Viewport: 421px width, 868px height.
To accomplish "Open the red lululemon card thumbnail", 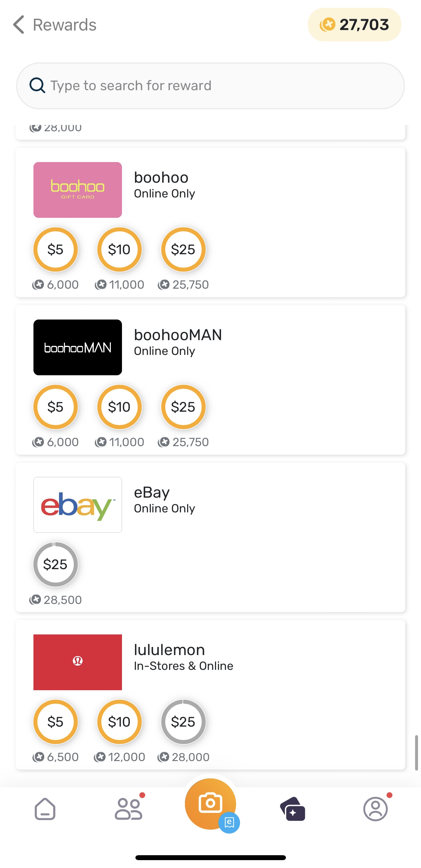I will tap(77, 662).
